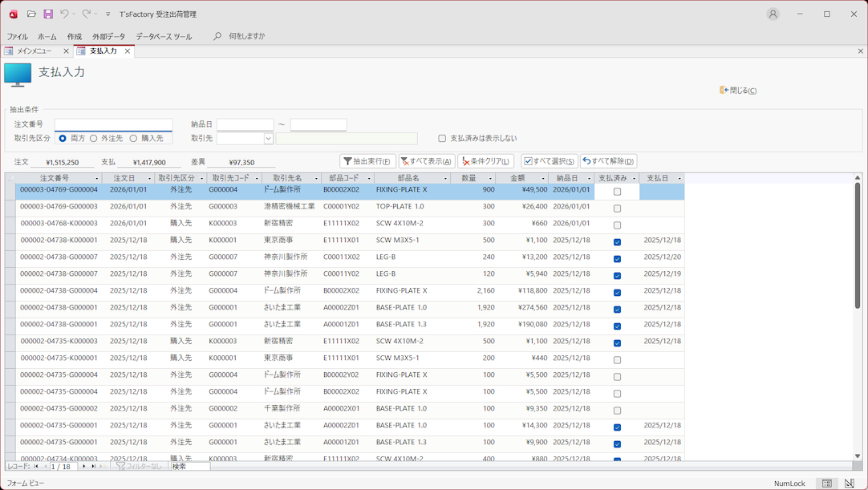The width and height of the screenshot is (868, 490).
Task: Switch to design view icon in status bar
Action: coord(850,484)
